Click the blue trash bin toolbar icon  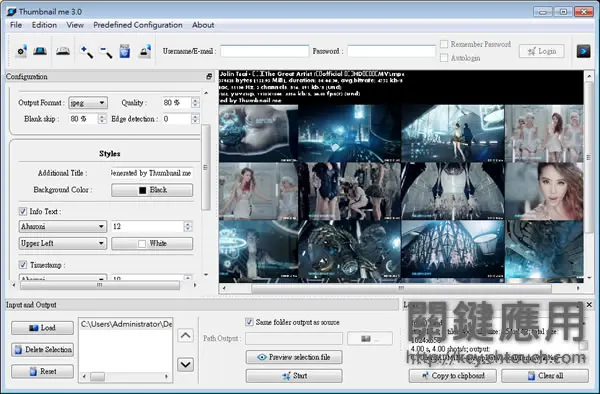pyautogui.click(x=125, y=51)
